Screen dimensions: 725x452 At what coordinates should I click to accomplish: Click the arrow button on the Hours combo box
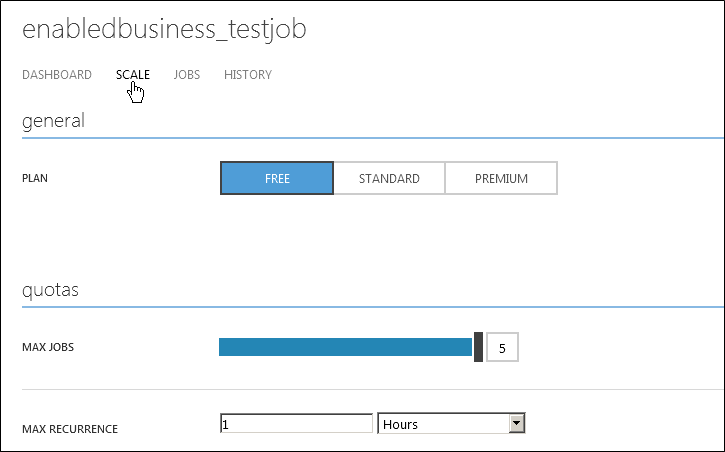coord(516,423)
